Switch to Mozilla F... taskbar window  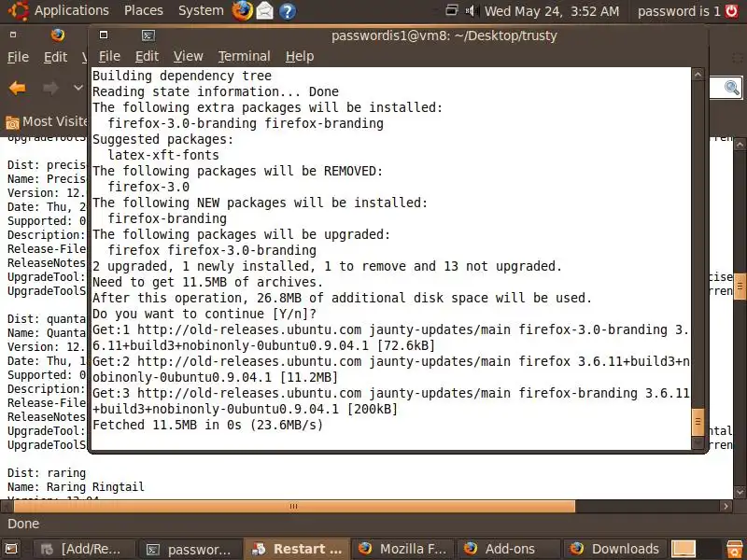[403, 549]
